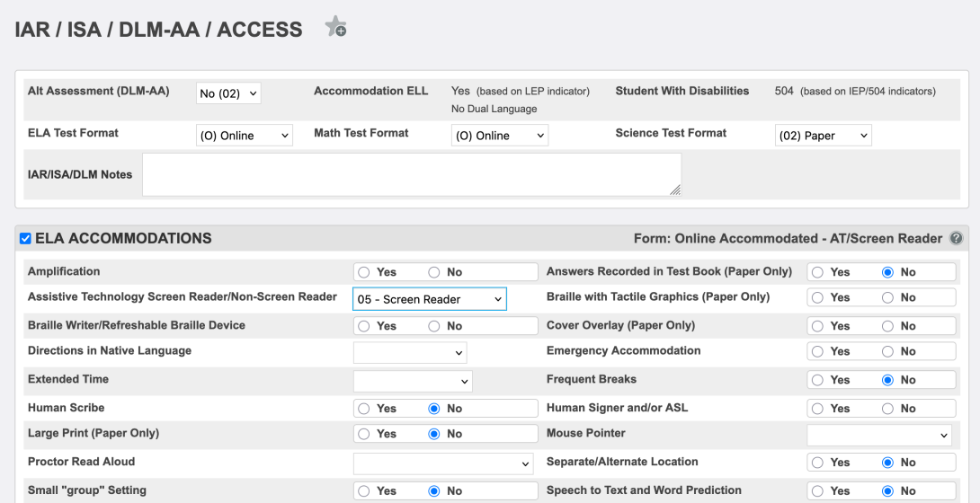Open the Extended Time dropdown
The image size is (980, 503).
coord(413,381)
